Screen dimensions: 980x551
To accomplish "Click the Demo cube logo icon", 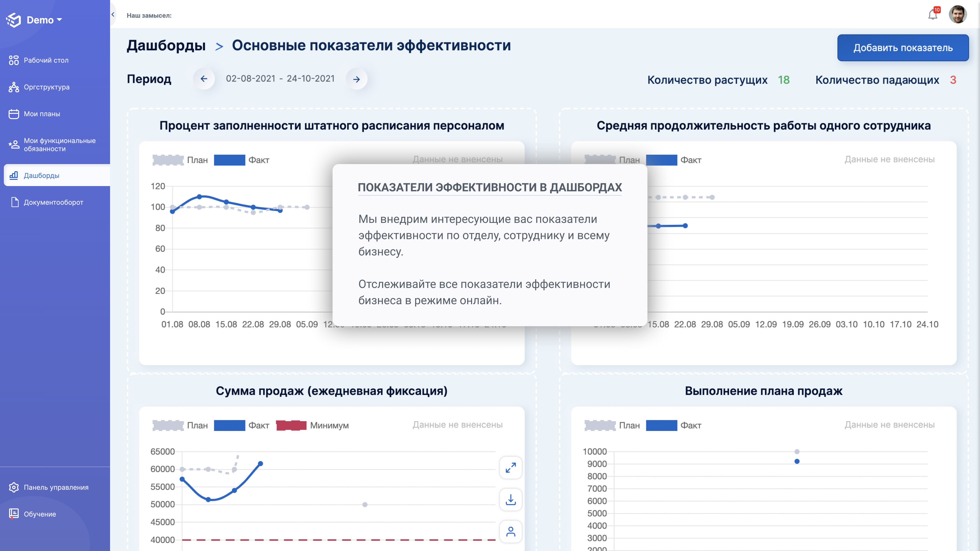I will 14,20.
